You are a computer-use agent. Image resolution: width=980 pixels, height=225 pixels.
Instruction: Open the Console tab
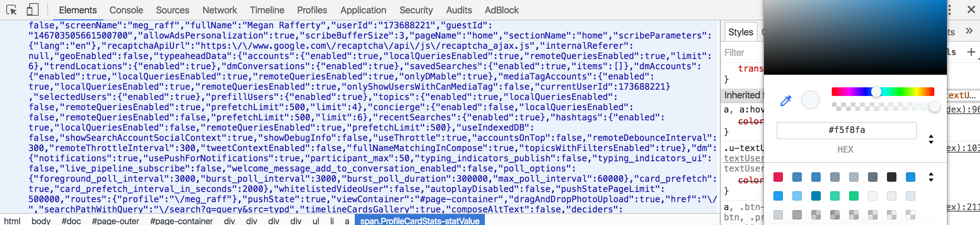[126, 10]
